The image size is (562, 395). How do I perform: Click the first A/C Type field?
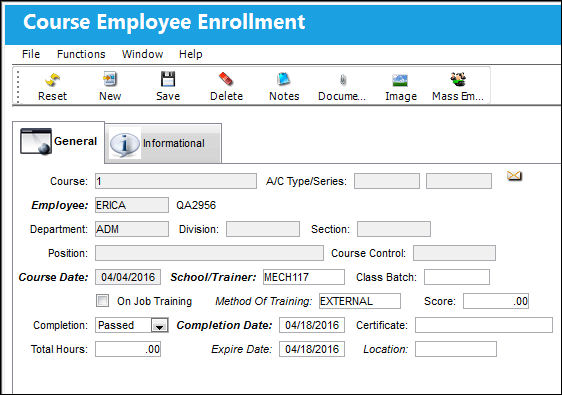pos(387,181)
